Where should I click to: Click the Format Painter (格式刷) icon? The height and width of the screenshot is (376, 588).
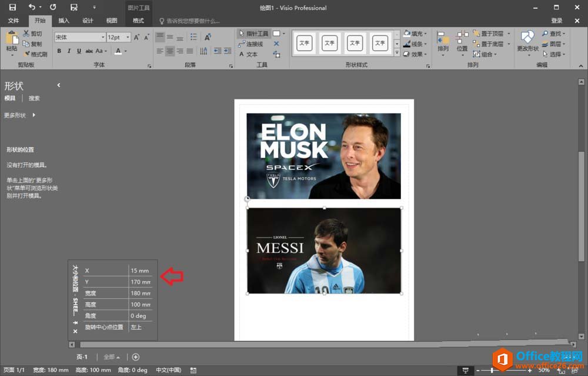click(26, 54)
